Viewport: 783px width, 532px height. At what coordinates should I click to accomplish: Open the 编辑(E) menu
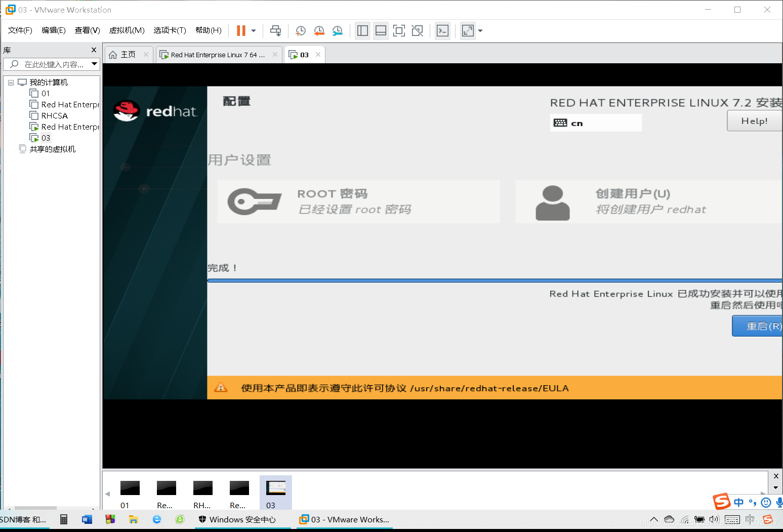point(54,30)
